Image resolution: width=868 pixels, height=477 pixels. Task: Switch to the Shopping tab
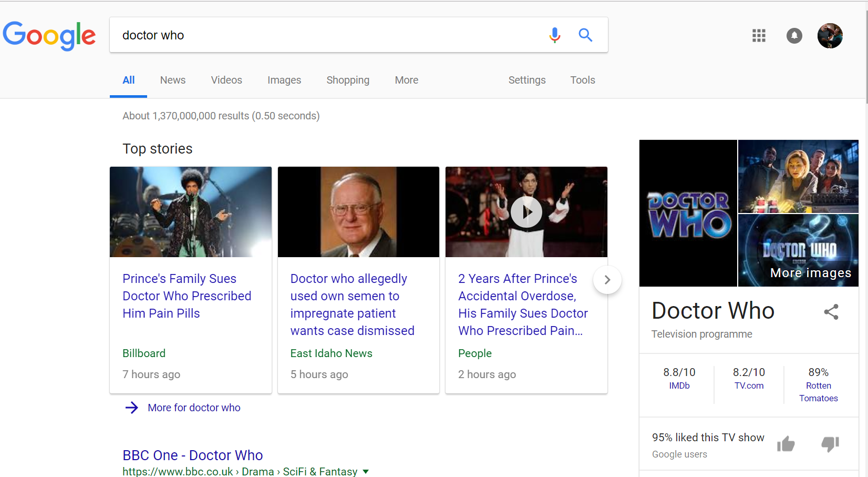(348, 80)
